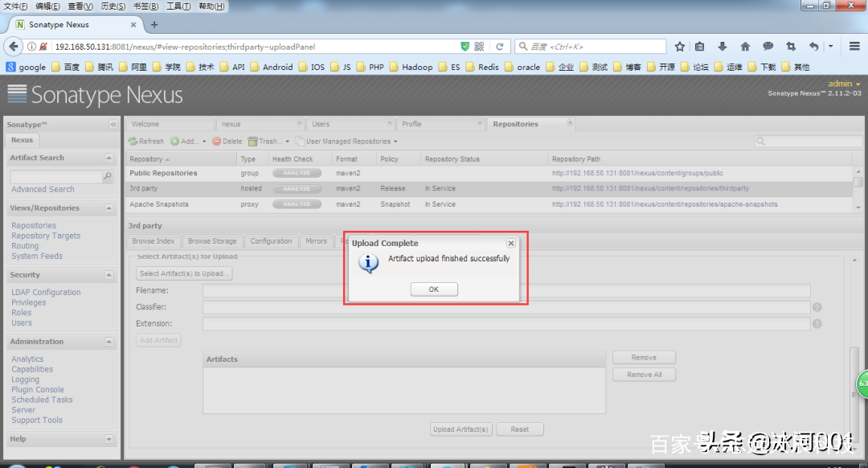
Task: Open the Mirrors tab
Action: pyautogui.click(x=316, y=241)
